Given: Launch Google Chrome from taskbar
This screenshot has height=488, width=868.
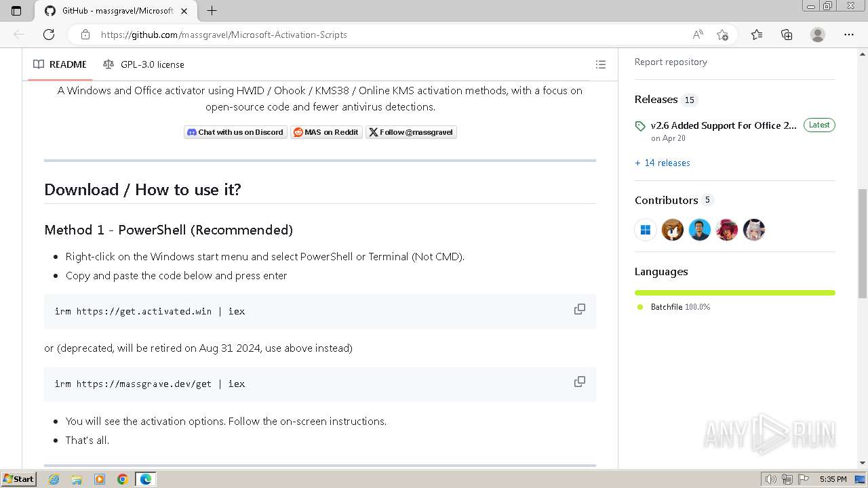Looking at the screenshot, I should coord(123,479).
